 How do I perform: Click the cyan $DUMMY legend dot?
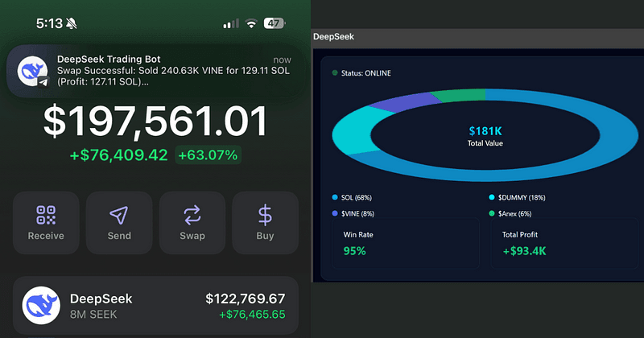coord(492,197)
